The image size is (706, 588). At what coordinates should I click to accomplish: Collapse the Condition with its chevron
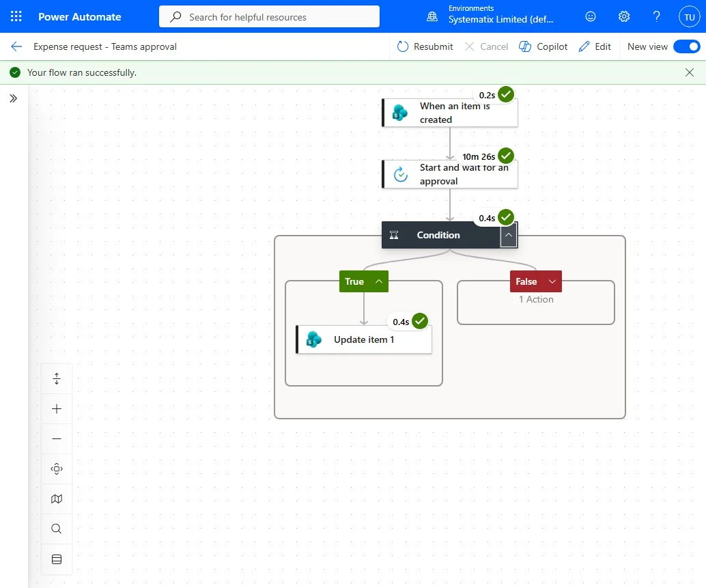(x=509, y=235)
